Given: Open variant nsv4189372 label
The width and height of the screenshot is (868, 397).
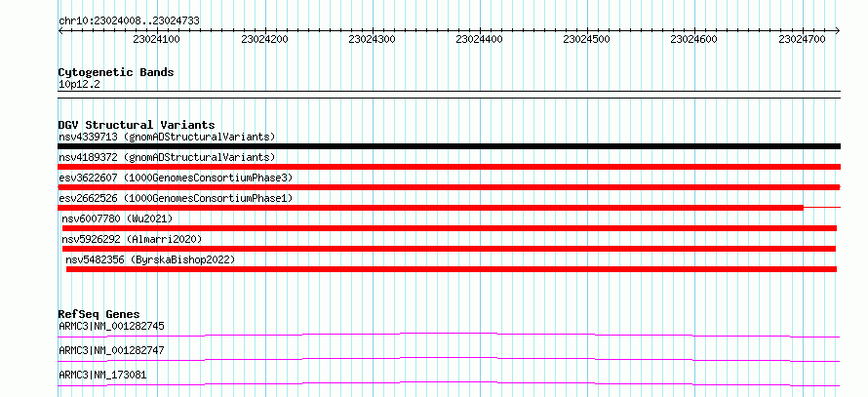Looking at the screenshot, I should tap(167, 157).
